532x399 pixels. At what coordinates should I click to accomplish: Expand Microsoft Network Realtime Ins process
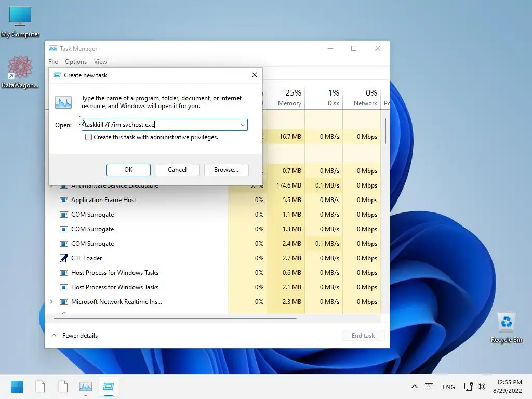pyautogui.click(x=51, y=302)
